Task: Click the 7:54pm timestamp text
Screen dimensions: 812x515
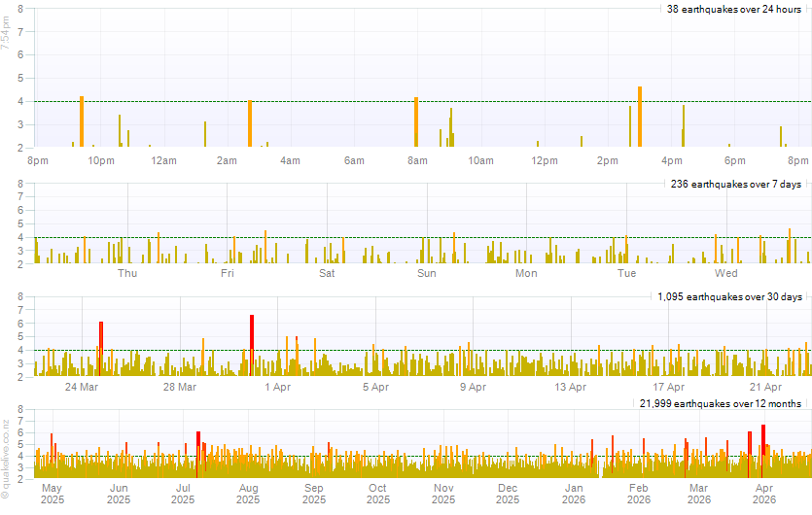Action: (6, 34)
